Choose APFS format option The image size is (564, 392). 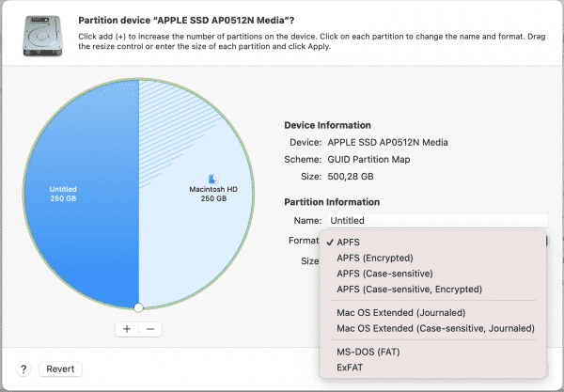click(432, 242)
